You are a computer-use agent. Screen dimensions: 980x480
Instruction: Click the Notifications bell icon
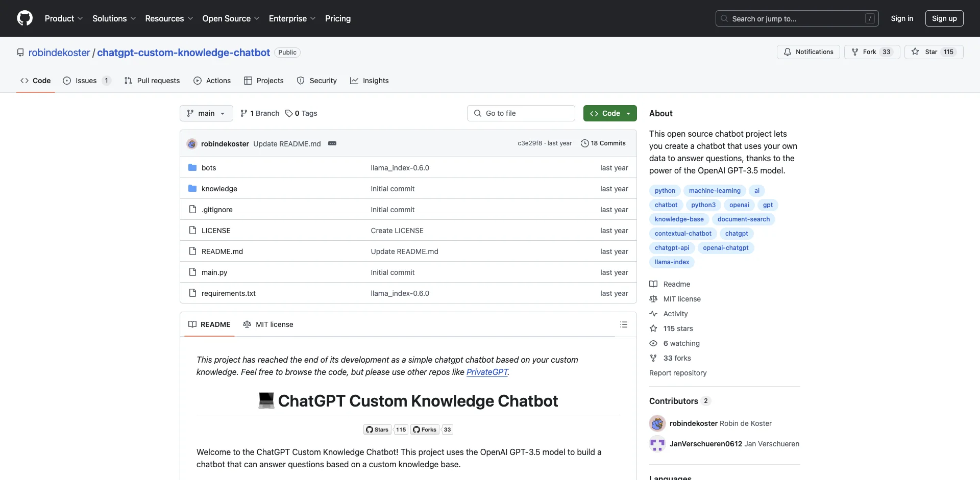click(x=788, y=52)
